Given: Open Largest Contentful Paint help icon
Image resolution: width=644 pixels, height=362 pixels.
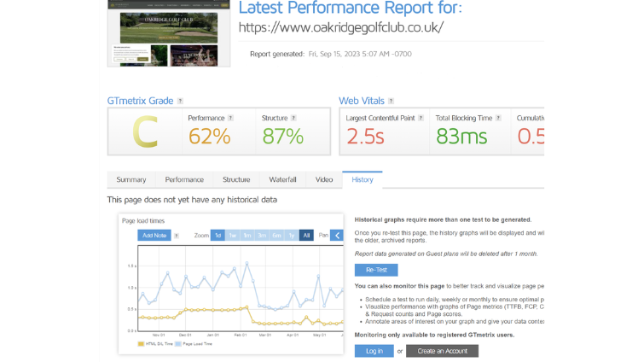Looking at the screenshot, I should pyautogui.click(x=421, y=118).
